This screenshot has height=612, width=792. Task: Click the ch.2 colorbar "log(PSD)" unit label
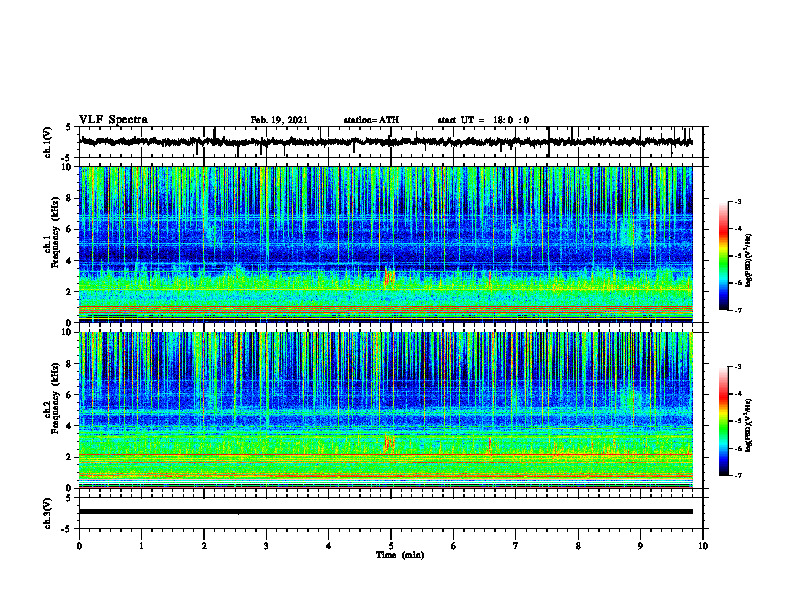point(749,425)
